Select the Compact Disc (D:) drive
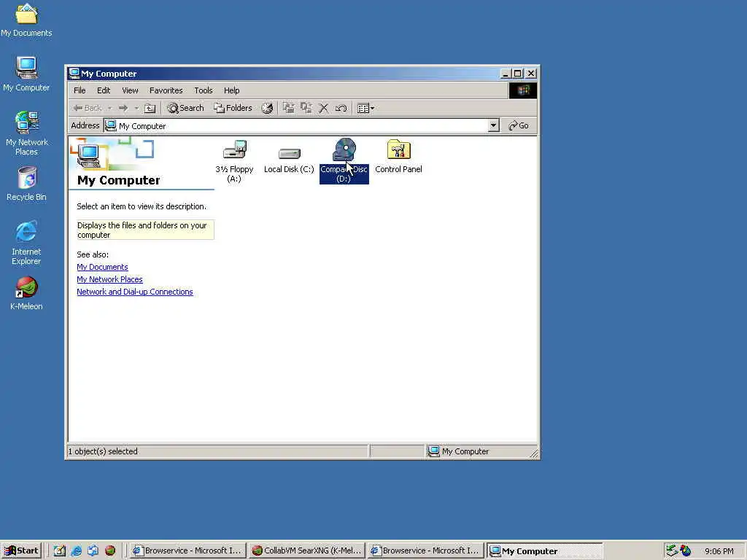 [x=344, y=161]
